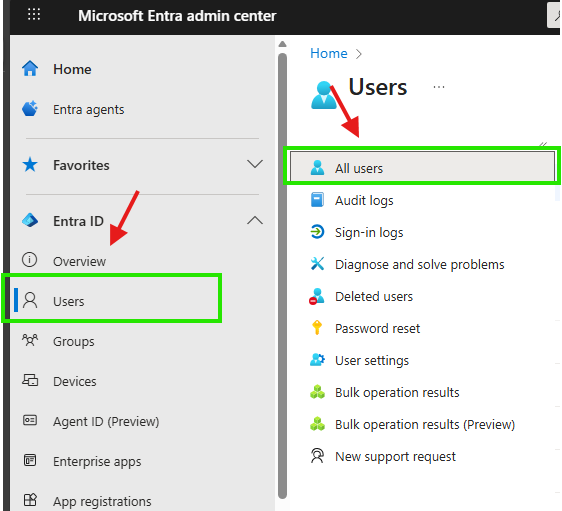Click the Audit logs book icon

point(317,200)
